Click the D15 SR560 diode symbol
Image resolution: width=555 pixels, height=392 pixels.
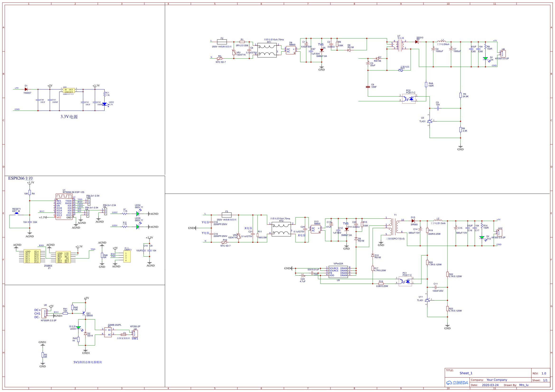coord(413,221)
